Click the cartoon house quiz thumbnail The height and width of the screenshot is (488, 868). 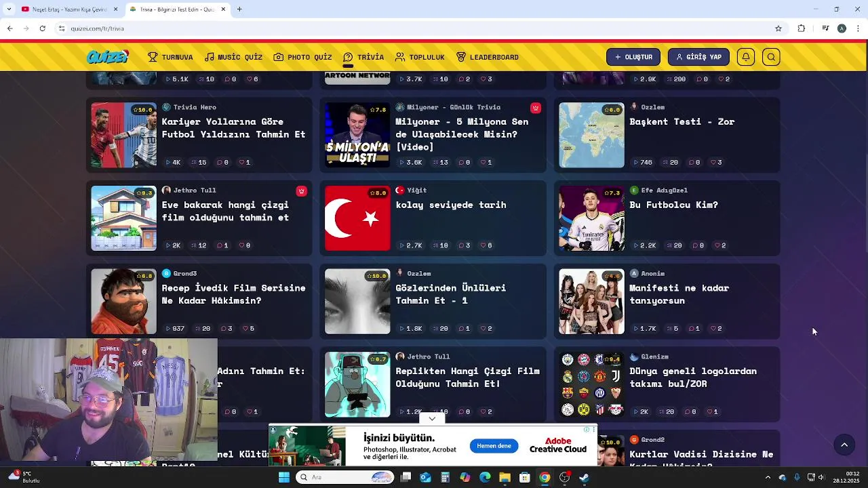(x=123, y=218)
